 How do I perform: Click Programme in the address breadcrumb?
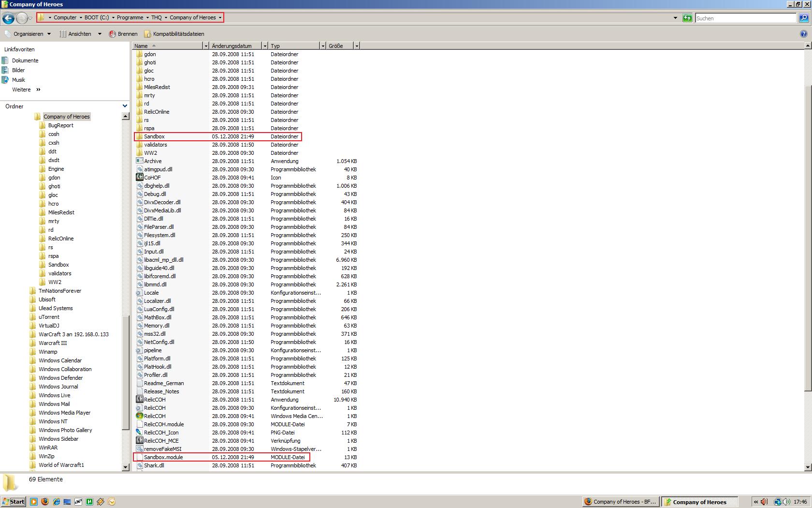pyautogui.click(x=130, y=17)
